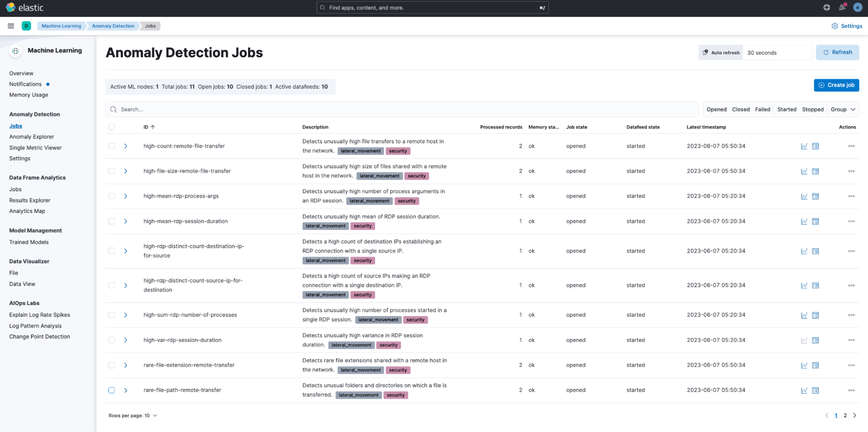The image size is (868, 432).
Task: Open Trained Models in sidebar
Action: pos(29,242)
